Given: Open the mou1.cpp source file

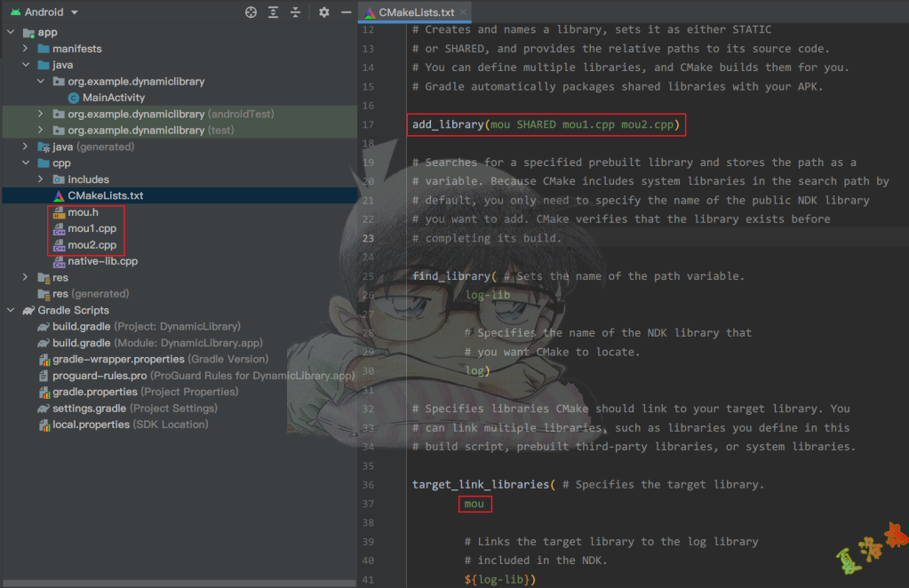Looking at the screenshot, I should tap(92, 228).
